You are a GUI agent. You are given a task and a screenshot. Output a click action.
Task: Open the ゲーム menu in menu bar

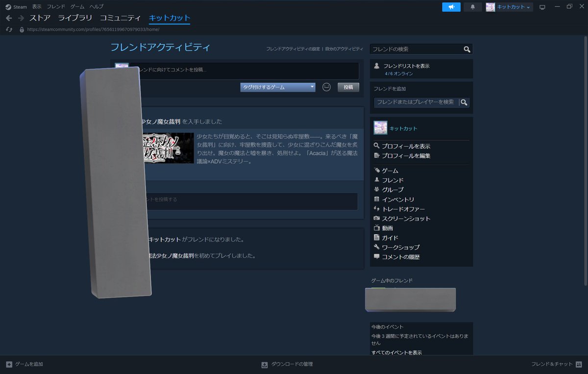click(x=77, y=7)
